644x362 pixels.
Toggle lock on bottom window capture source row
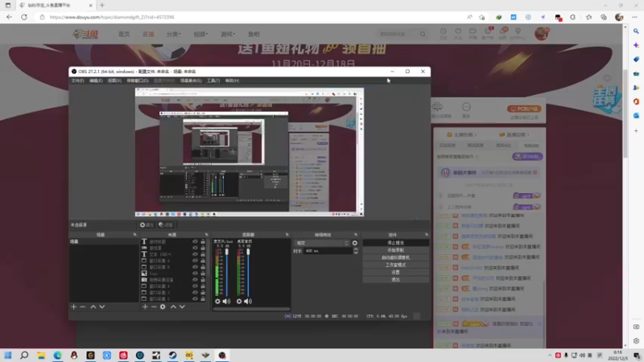(203, 298)
